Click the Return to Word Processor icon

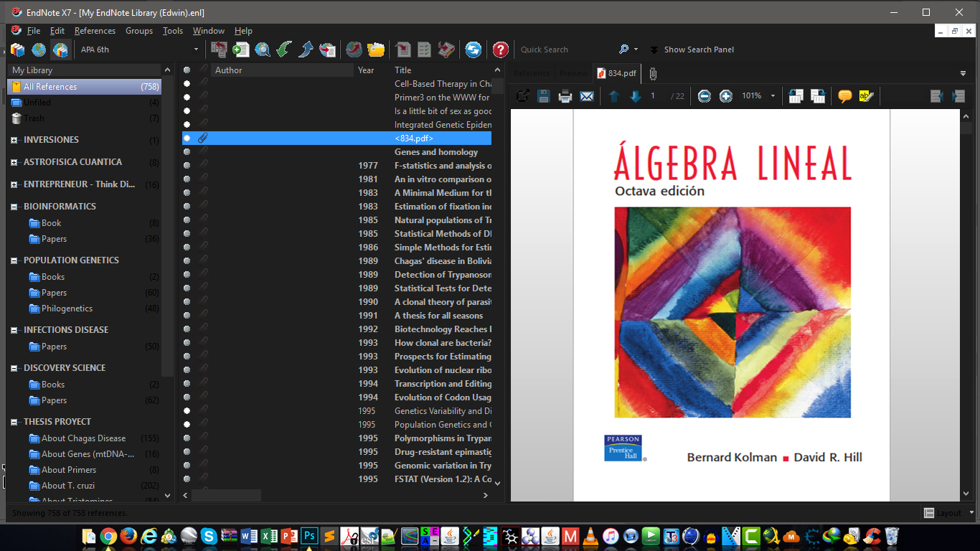[446, 50]
